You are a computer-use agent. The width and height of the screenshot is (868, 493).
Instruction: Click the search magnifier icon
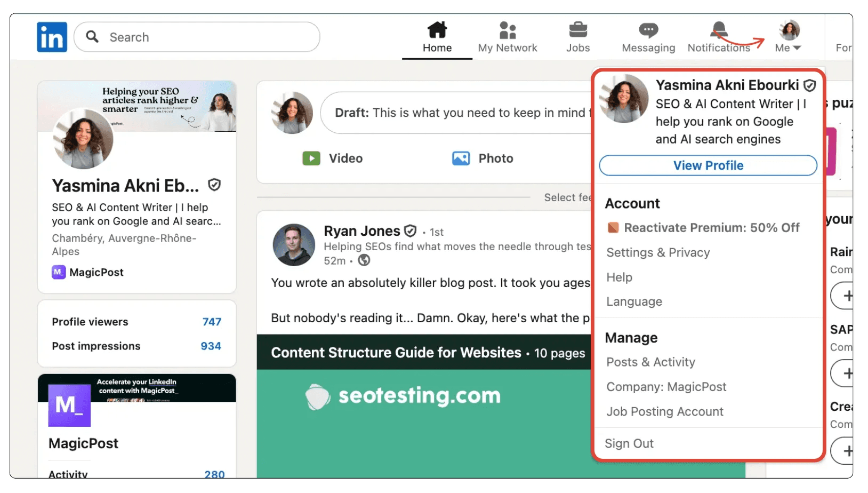(92, 36)
